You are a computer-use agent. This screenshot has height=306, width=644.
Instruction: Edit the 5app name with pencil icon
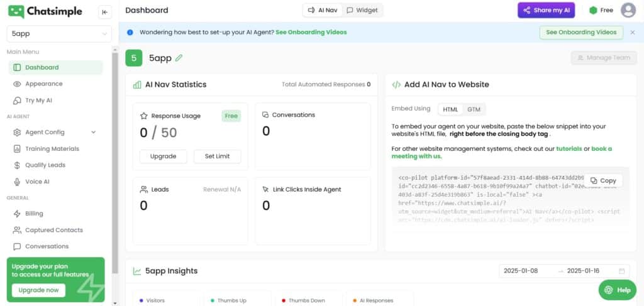[179, 58]
